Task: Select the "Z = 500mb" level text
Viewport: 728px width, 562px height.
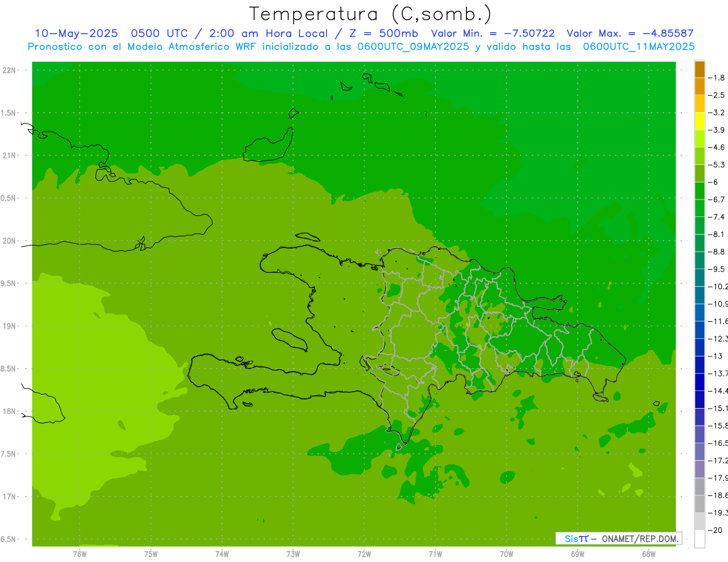Action: (382, 33)
